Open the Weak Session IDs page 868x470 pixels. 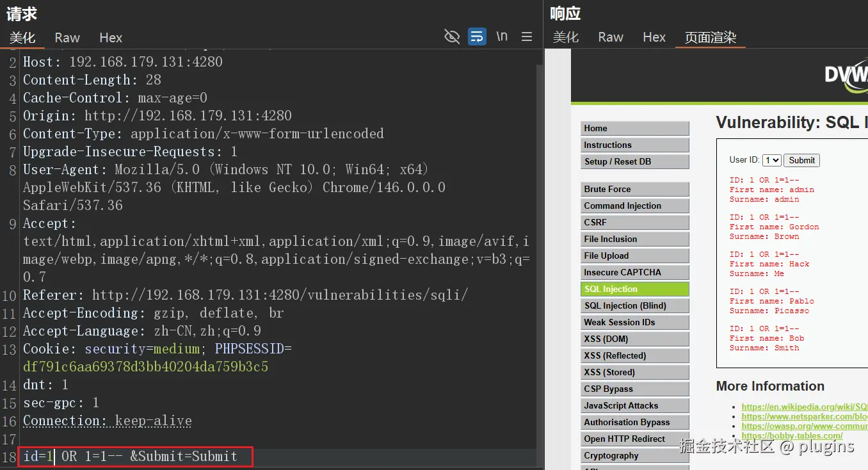click(635, 322)
